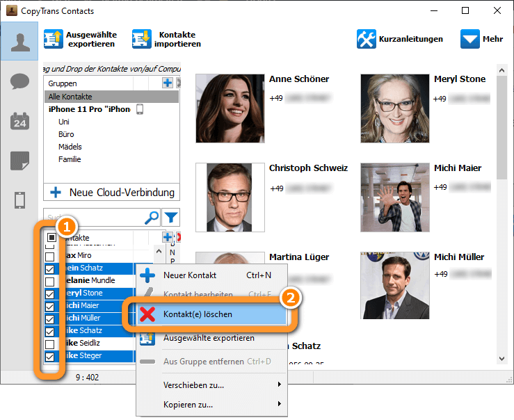Select the Mädels group

(70, 147)
